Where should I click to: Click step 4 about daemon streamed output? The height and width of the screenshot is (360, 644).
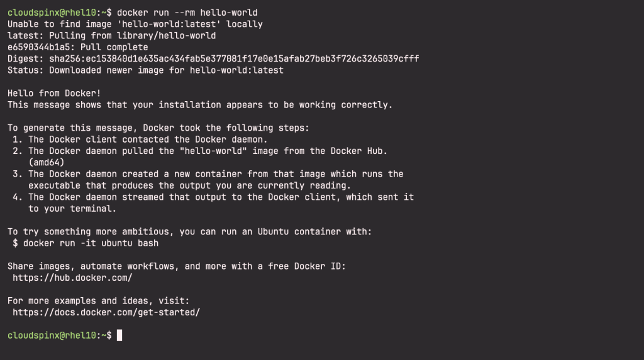click(x=213, y=203)
